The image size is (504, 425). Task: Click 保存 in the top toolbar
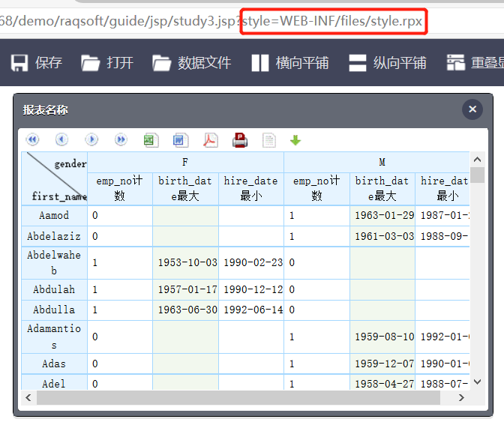[x=37, y=63]
